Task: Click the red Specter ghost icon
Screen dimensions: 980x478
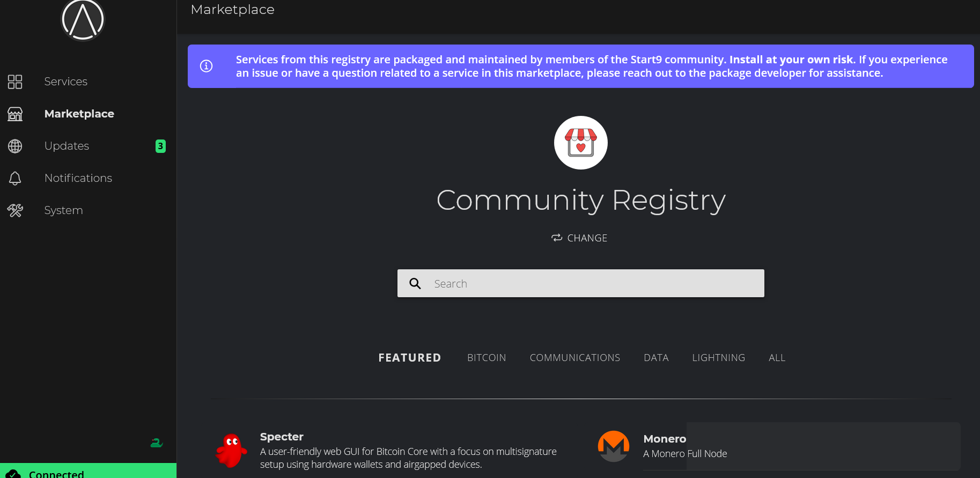Action: tap(231, 450)
